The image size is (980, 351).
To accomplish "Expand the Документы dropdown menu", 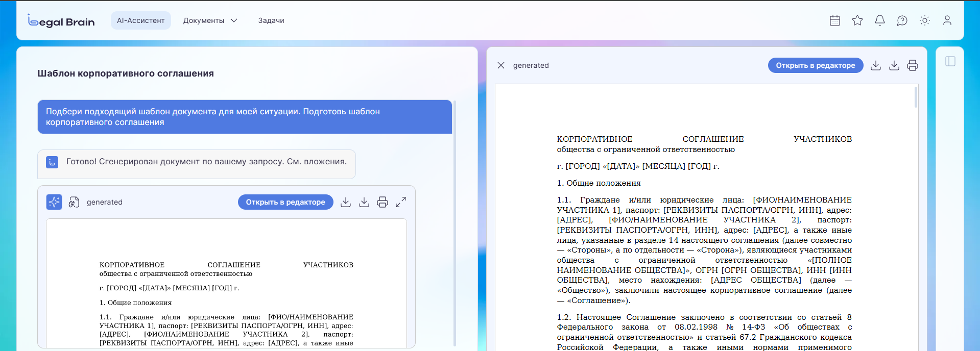I will coord(210,20).
